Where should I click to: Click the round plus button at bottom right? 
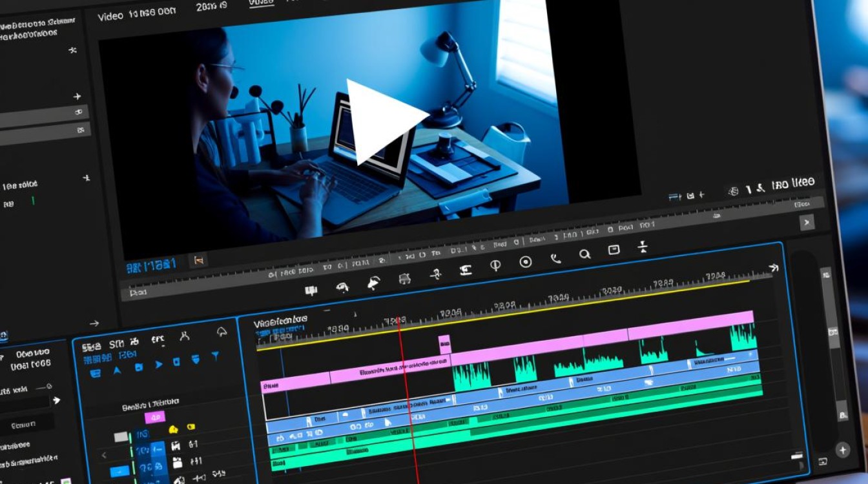[x=842, y=450]
